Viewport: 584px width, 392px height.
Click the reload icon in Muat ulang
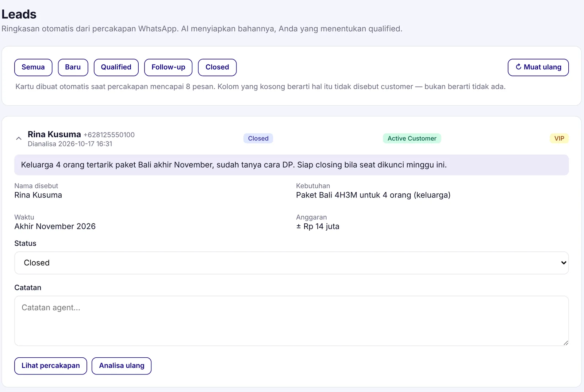click(x=518, y=67)
